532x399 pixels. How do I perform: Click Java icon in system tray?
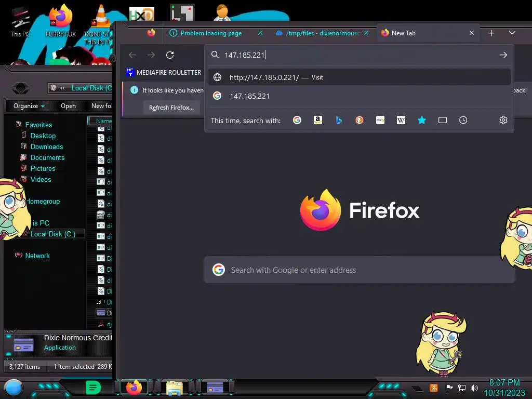pos(434,388)
